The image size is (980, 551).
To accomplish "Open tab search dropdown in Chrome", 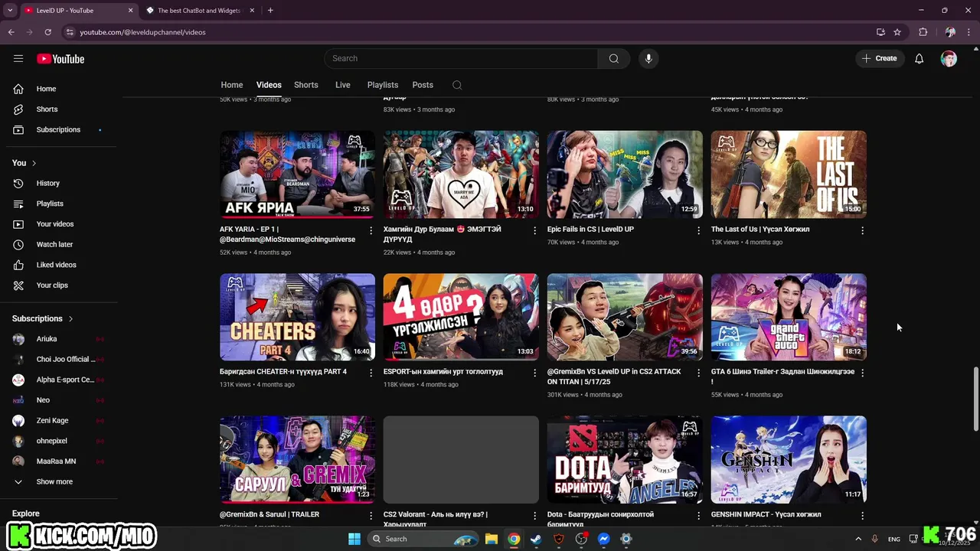I will point(10,10).
